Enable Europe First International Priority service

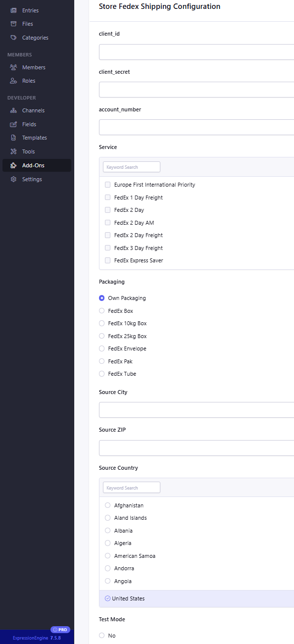point(107,185)
